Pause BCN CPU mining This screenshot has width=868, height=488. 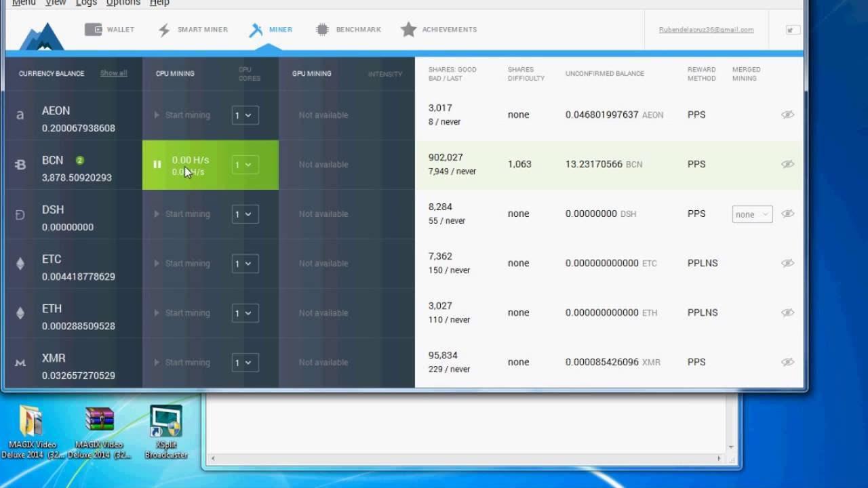click(x=157, y=165)
